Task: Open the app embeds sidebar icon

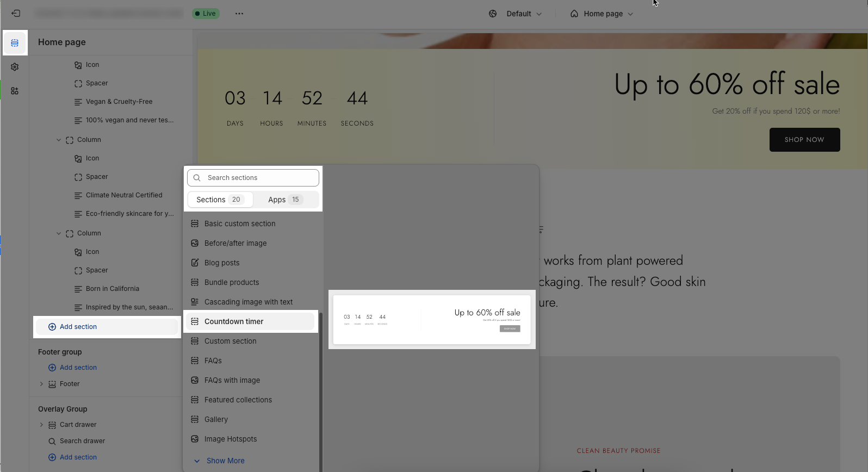Action: (x=15, y=91)
